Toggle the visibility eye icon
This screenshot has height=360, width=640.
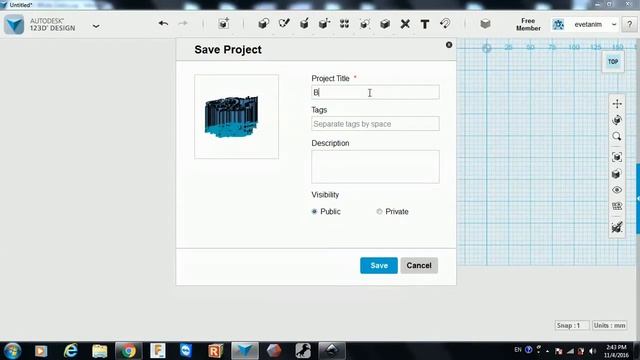coord(617,190)
